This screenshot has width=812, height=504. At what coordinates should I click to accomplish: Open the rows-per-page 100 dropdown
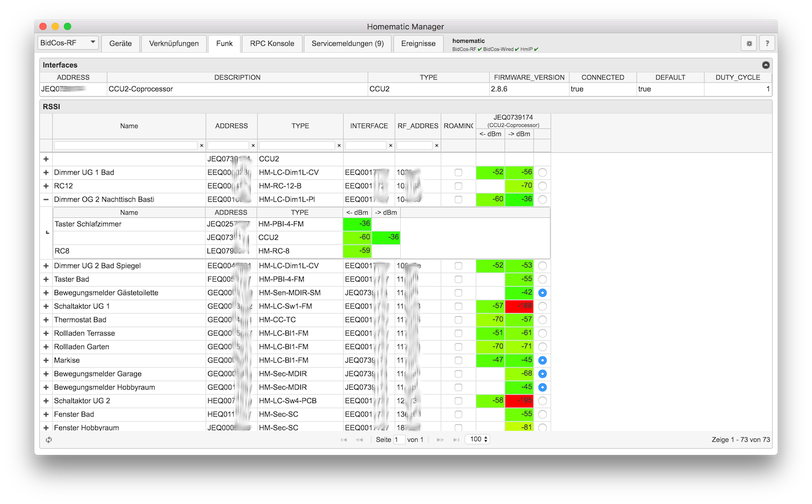coord(478,440)
